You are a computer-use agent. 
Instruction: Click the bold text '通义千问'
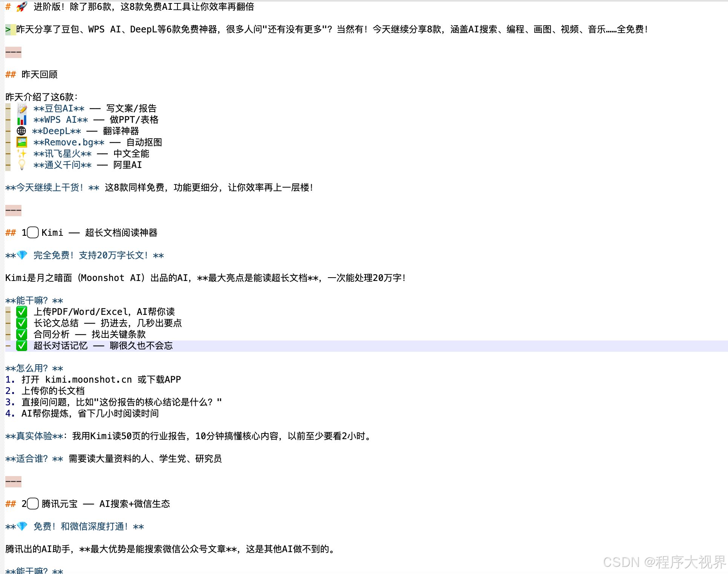63,165
